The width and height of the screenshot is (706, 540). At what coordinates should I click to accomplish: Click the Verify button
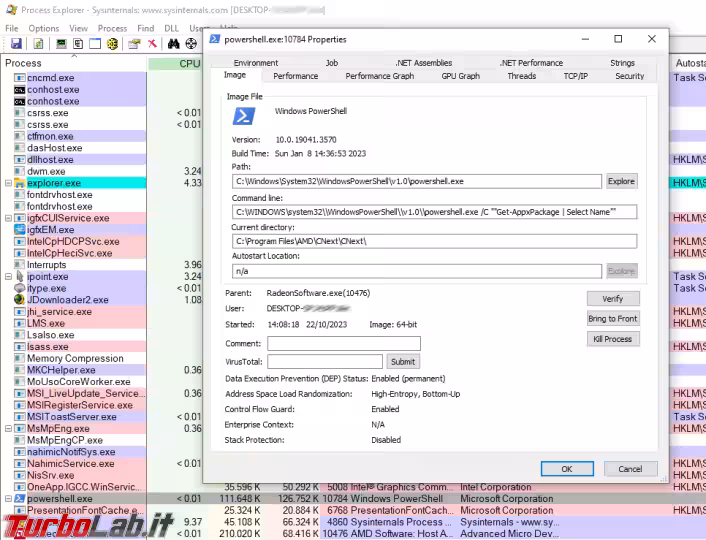613,299
